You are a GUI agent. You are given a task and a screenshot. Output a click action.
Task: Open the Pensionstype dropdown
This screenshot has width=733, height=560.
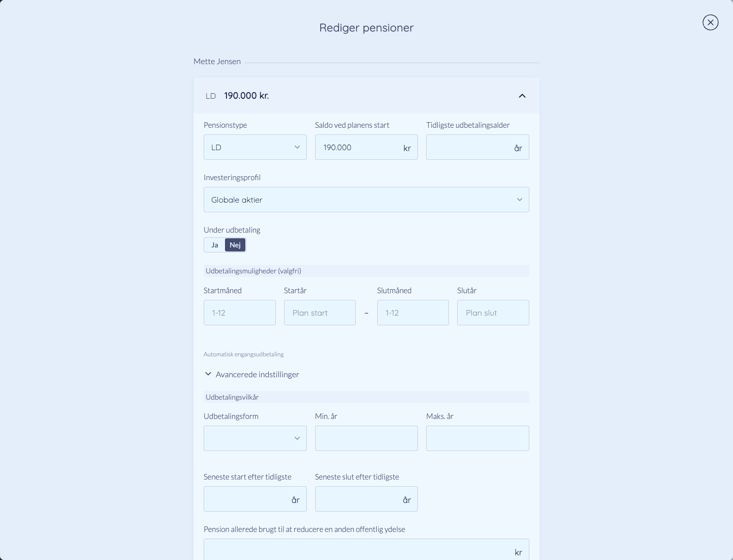coord(255,147)
